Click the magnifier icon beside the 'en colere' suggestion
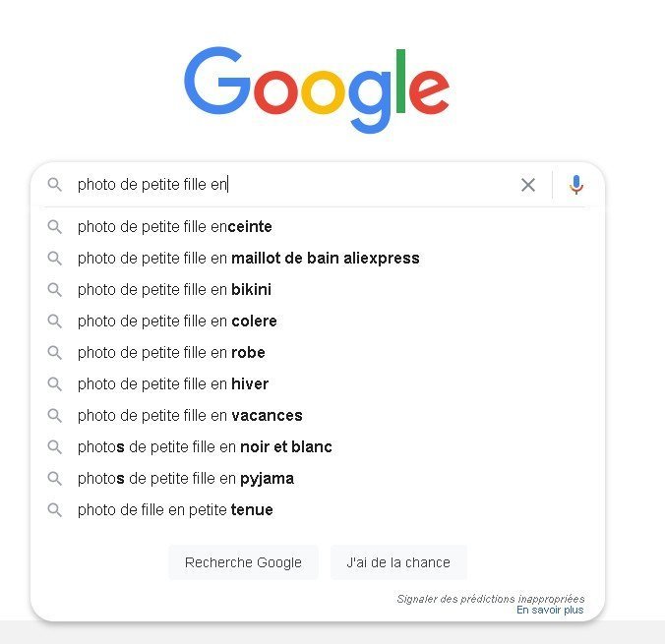Viewport: 665px width, 644px height. [55, 322]
